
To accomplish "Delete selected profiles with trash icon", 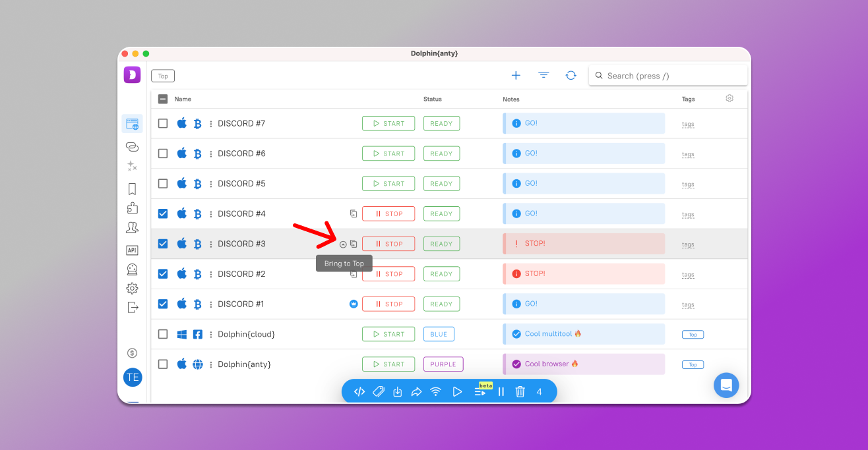I will [x=520, y=392].
